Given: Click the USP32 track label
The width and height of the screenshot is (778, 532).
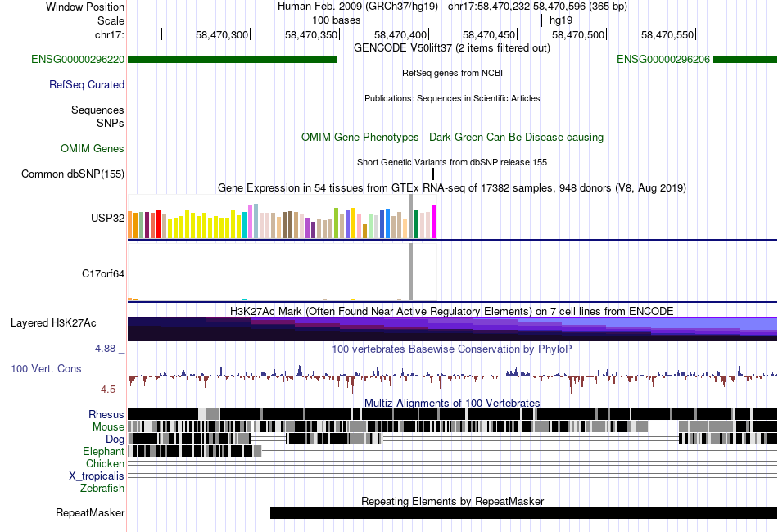Looking at the screenshot, I should [107, 219].
